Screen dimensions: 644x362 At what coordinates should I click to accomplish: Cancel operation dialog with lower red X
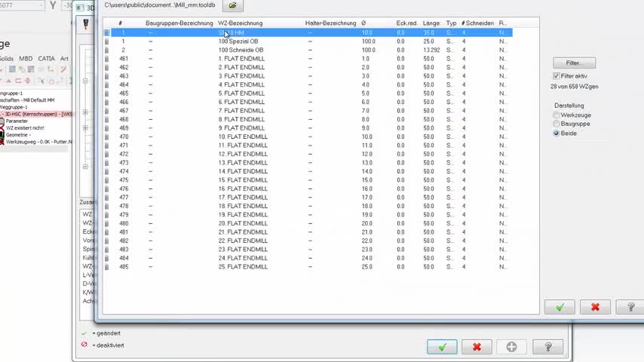(x=477, y=347)
